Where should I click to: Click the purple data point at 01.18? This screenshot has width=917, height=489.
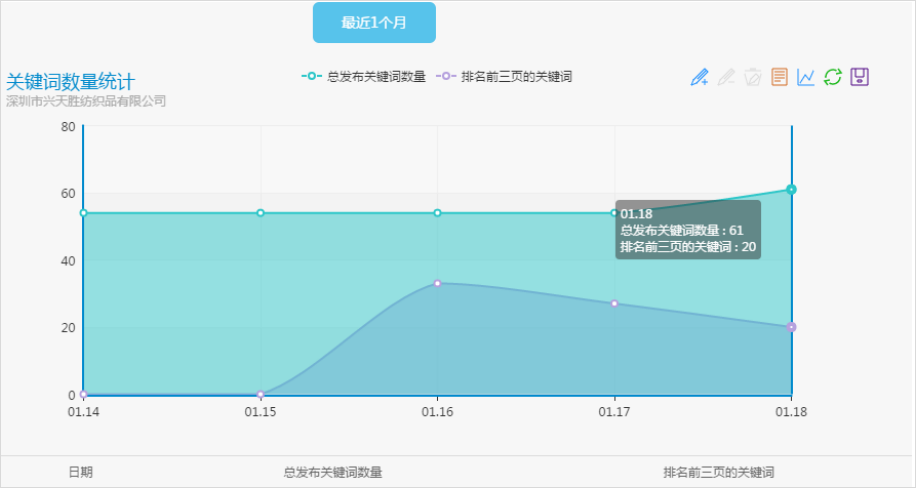791,327
